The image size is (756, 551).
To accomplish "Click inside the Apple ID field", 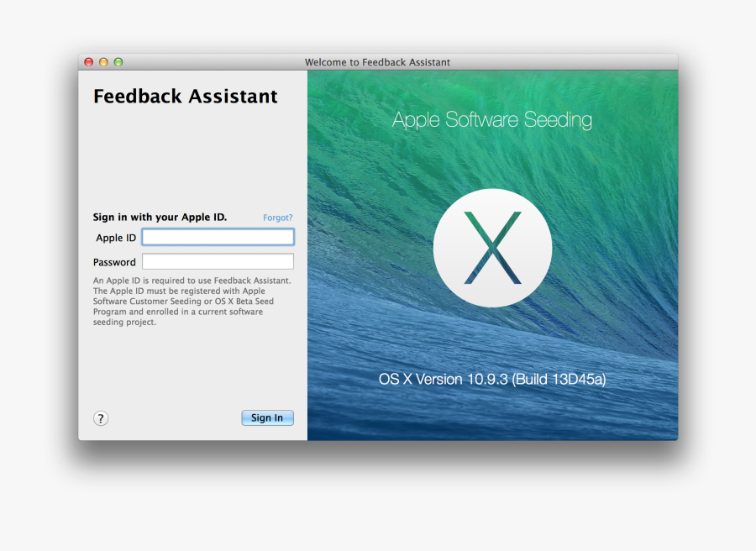I will [x=218, y=237].
